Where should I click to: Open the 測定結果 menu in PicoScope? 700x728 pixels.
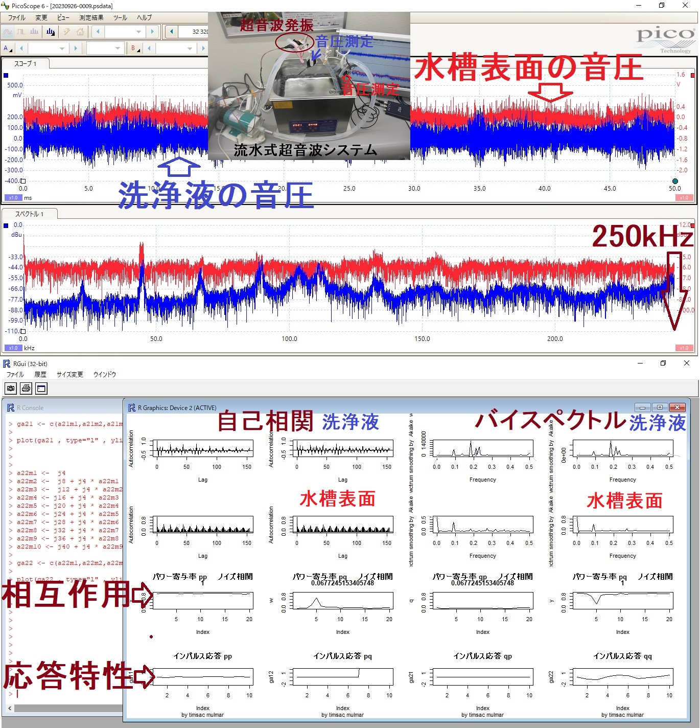point(91,17)
